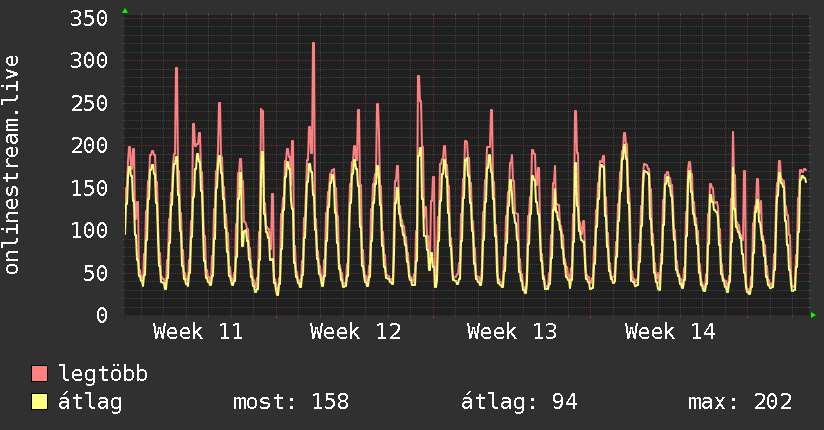Click the green arrow ending x-axis
The height and width of the screenshot is (430, 824).
coord(813,315)
